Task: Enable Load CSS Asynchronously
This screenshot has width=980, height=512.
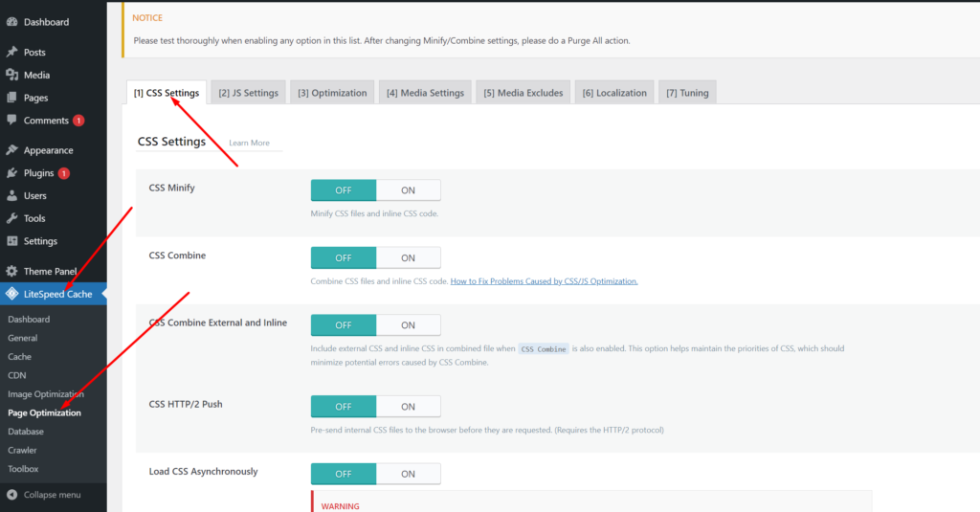Action: 408,474
